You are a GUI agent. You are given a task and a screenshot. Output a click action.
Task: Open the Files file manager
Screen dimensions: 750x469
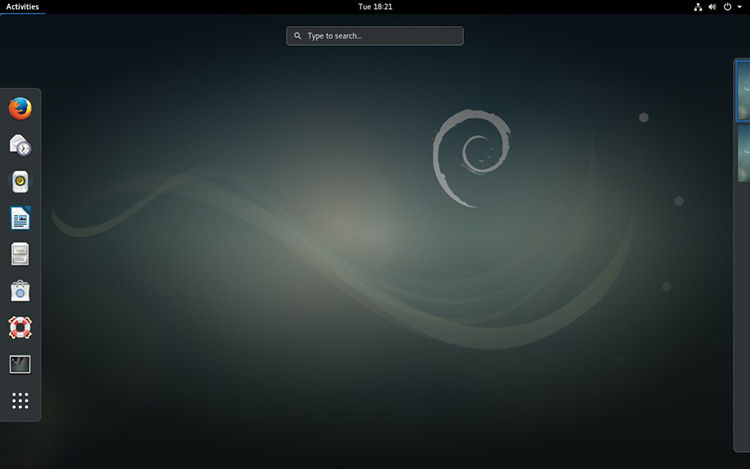[20, 254]
